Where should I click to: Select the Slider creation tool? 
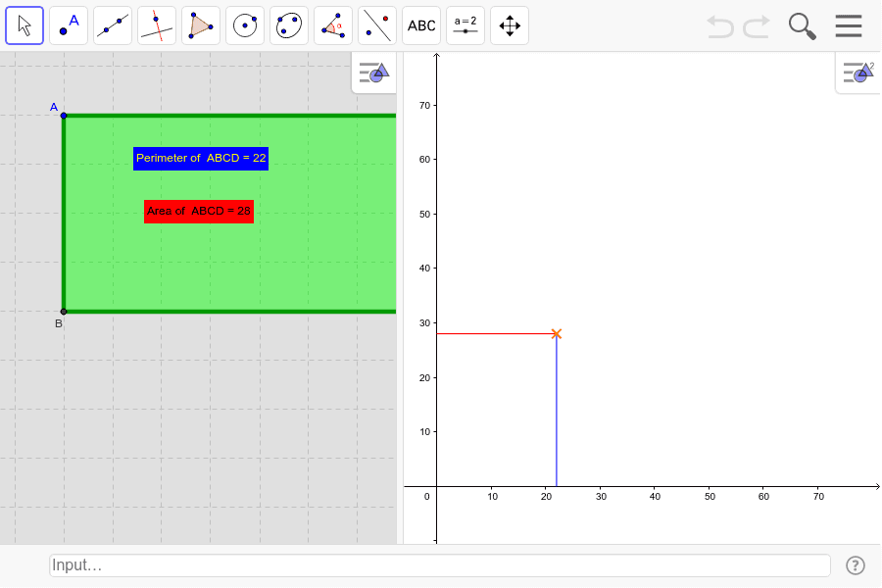[x=465, y=24]
